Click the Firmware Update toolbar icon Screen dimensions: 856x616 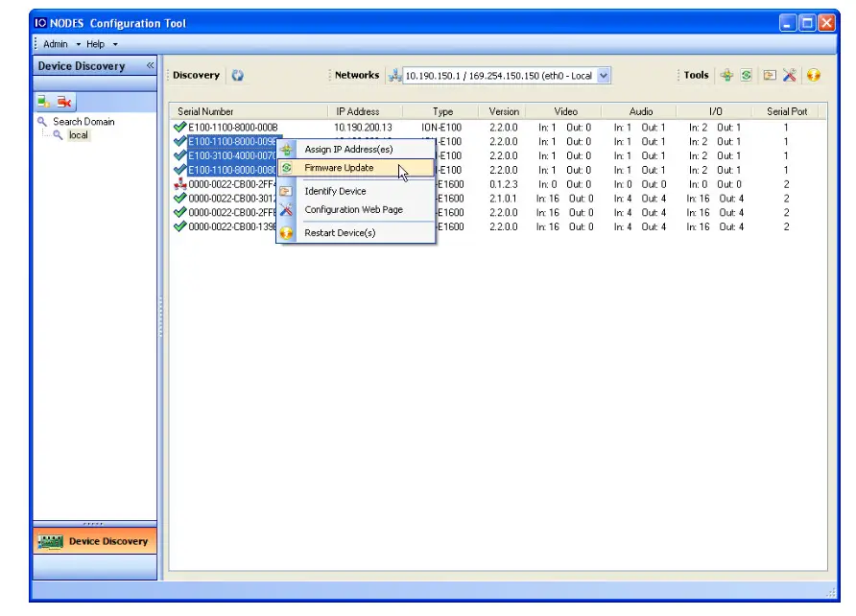pyautogui.click(x=747, y=76)
